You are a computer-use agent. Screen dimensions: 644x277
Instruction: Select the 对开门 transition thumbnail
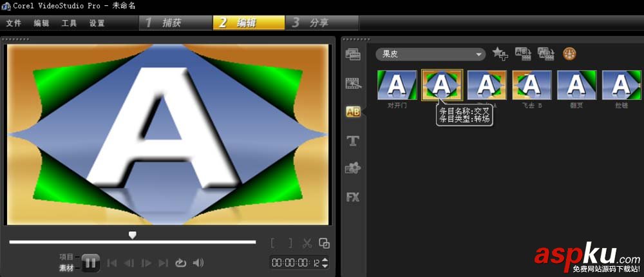397,84
